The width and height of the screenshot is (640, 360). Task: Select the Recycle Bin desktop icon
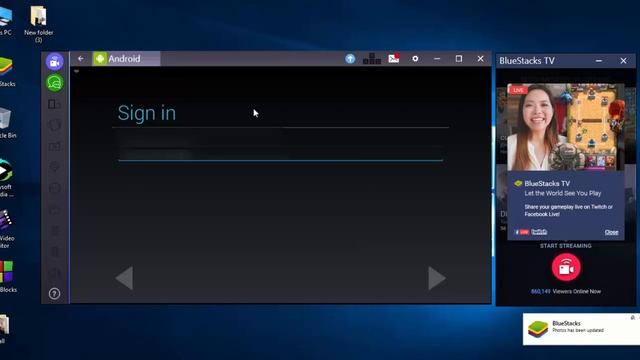coord(7,122)
